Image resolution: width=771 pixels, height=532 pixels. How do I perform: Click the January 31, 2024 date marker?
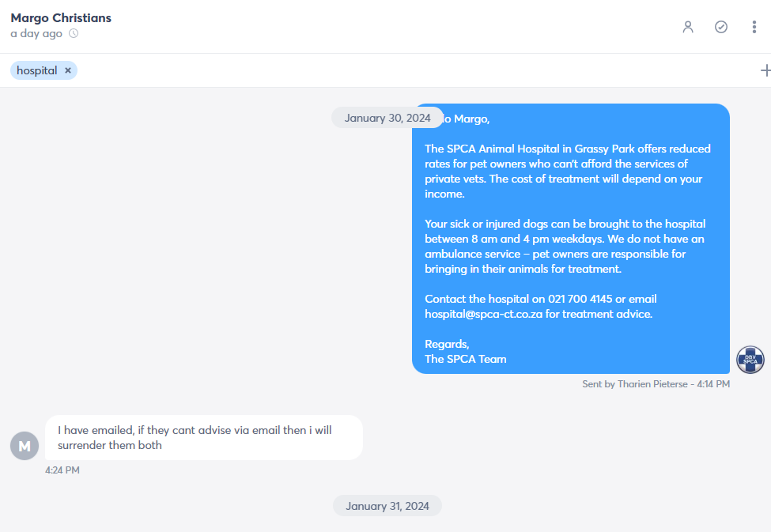tap(387, 506)
